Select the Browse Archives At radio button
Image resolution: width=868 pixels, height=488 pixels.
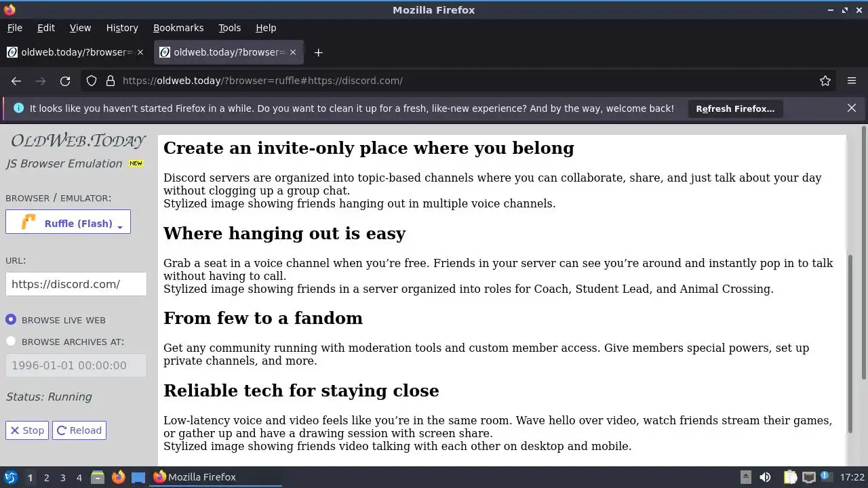11,342
